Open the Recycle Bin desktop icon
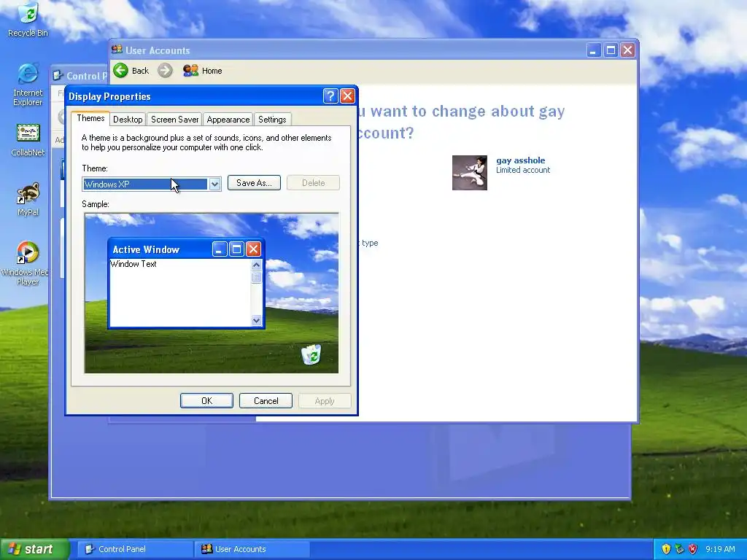 [28, 19]
